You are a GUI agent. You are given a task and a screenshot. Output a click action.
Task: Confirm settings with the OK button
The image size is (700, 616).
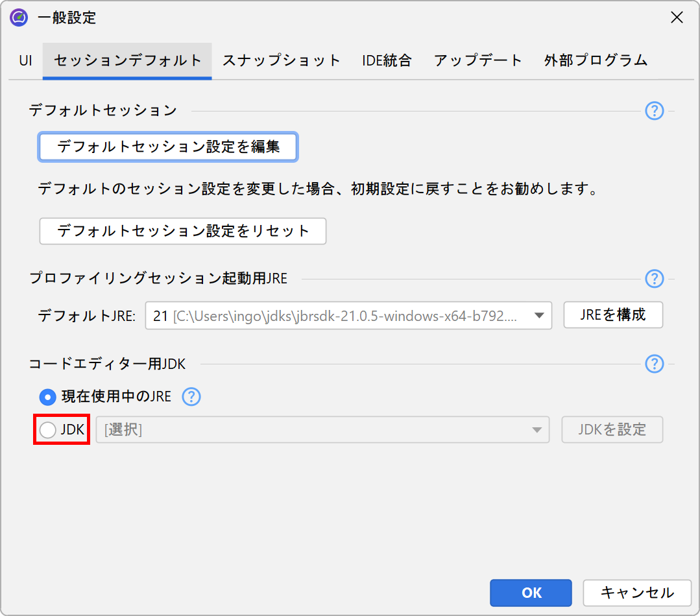pyautogui.click(x=531, y=593)
